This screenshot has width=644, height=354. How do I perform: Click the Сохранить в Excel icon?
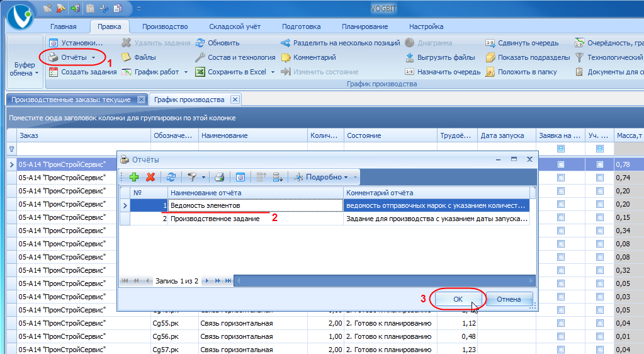pyautogui.click(x=200, y=72)
